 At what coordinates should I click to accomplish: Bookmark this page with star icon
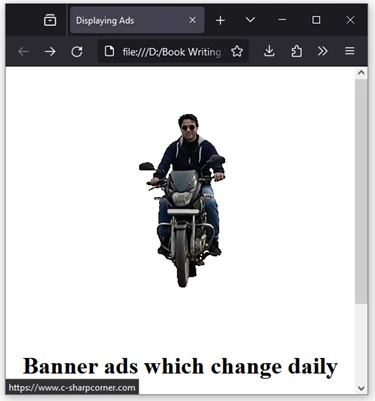pos(237,51)
